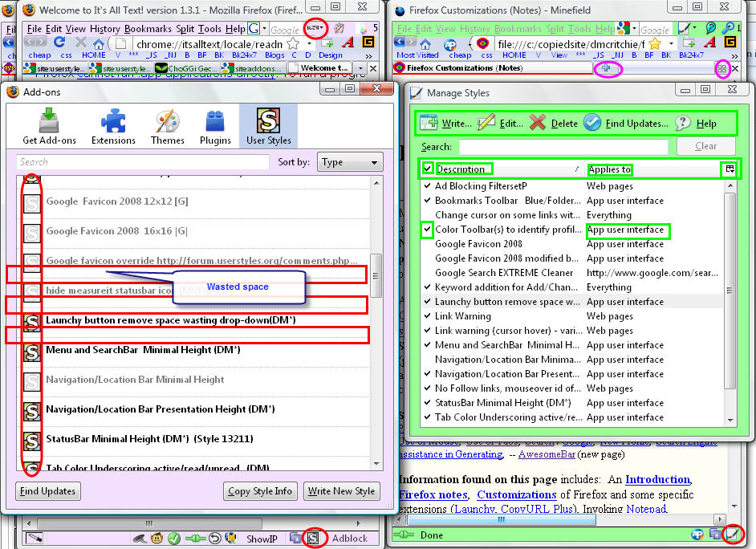The image size is (756, 549).
Task: Toggle StatusBar Minimal Height (DM') checkbox
Action: pyautogui.click(x=427, y=402)
